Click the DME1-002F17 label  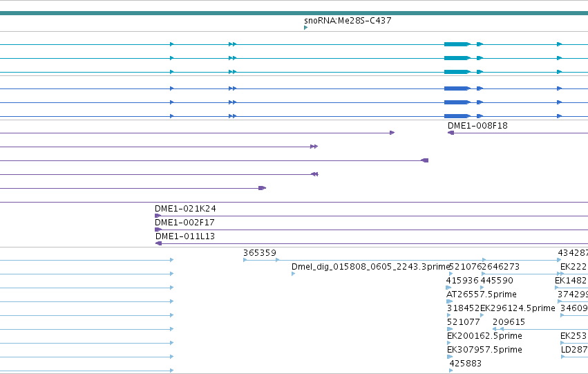(x=184, y=223)
